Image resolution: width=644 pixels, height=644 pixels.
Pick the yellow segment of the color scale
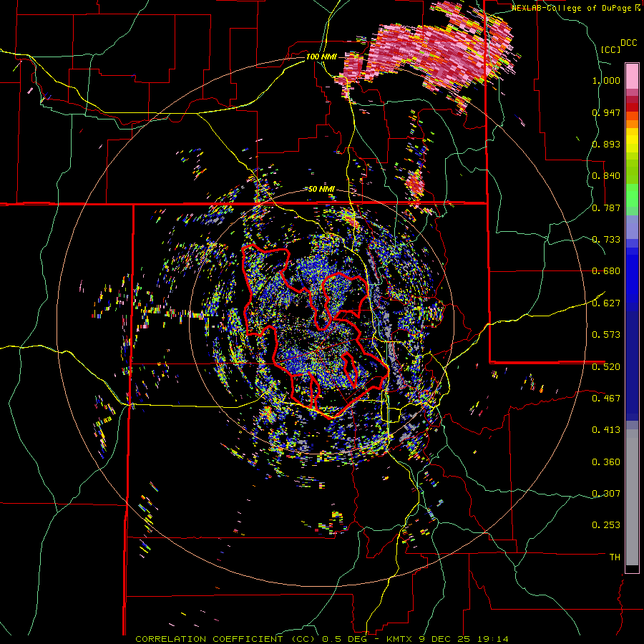click(632, 140)
